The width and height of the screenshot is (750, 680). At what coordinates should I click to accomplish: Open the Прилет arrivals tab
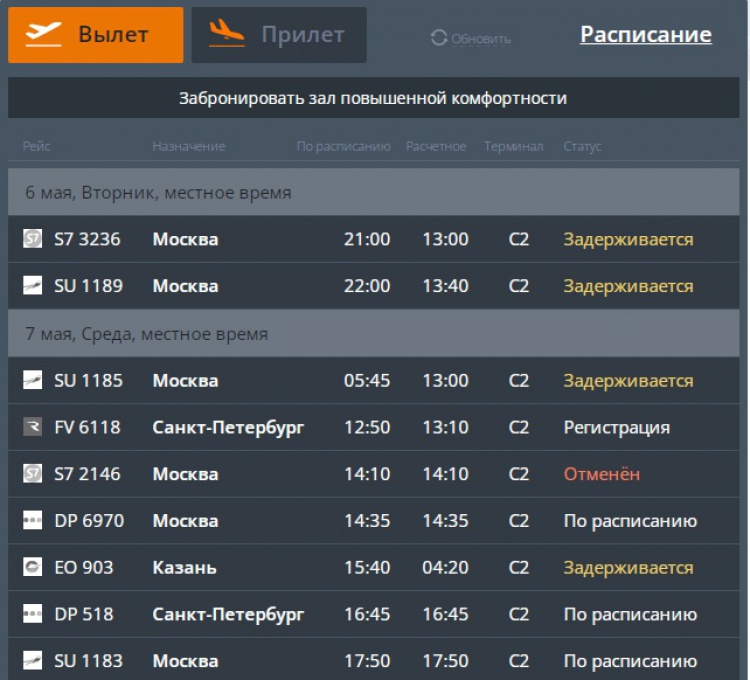point(279,35)
